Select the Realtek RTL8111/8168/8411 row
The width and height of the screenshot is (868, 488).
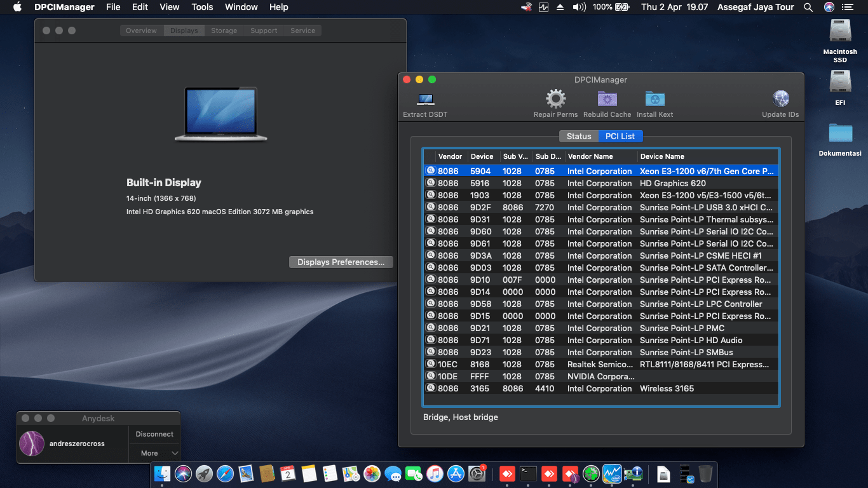(x=600, y=364)
